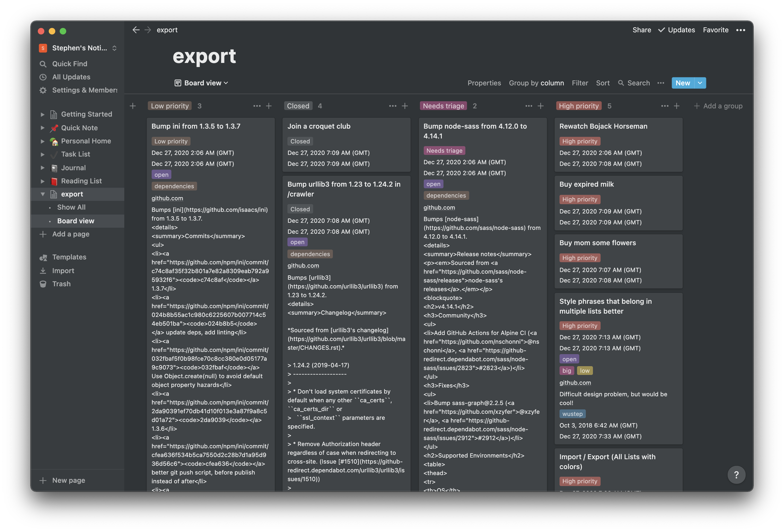This screenshot has width=784, height=532.
Task: Open github.com link in Bump ini card
Action: tap(167, 198)
